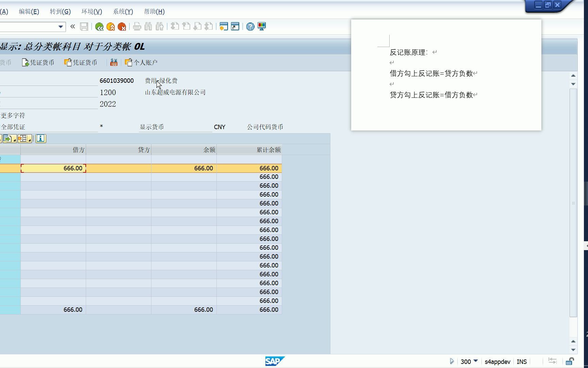588x368 pixels.
Task: Click the CNY display currency value
Action: 219,127
